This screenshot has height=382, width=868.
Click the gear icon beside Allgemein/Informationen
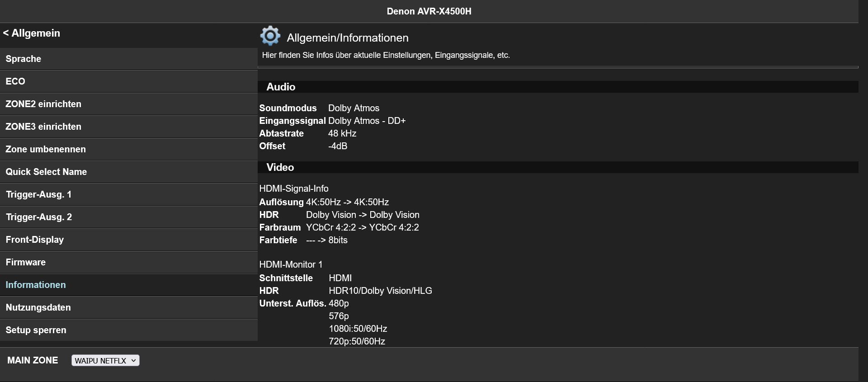click(270, 36)
